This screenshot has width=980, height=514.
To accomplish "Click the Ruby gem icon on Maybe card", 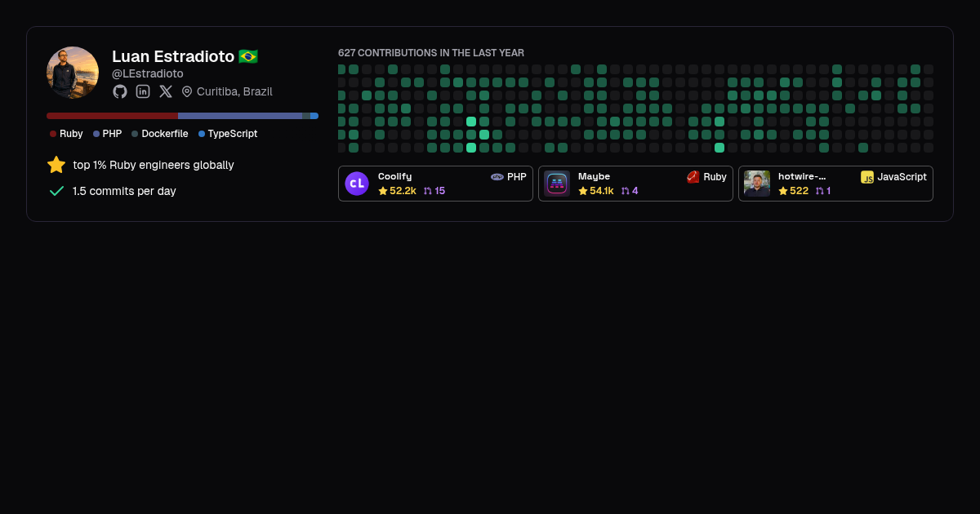I will click(x=693, y=176).
